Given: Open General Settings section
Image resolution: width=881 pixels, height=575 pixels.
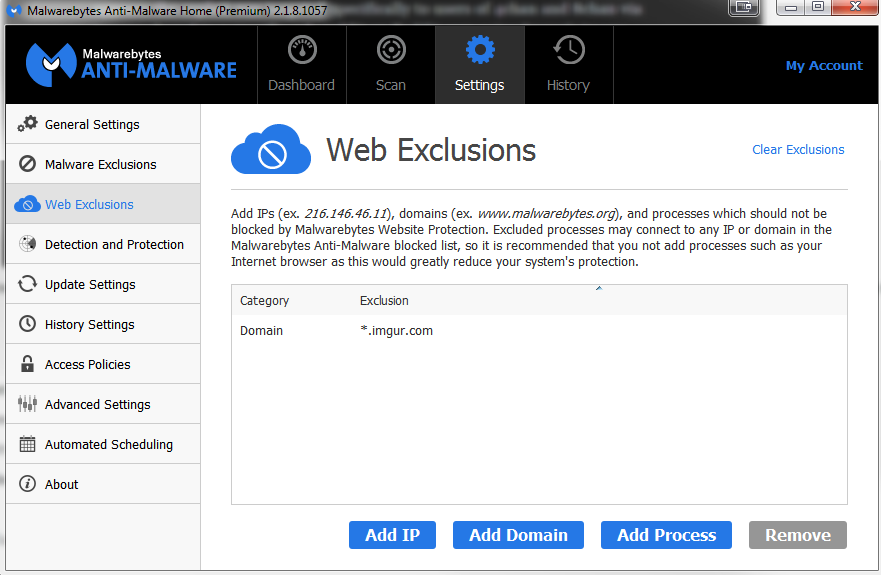Looking at the screenshot, I should [x=103, y=124].
